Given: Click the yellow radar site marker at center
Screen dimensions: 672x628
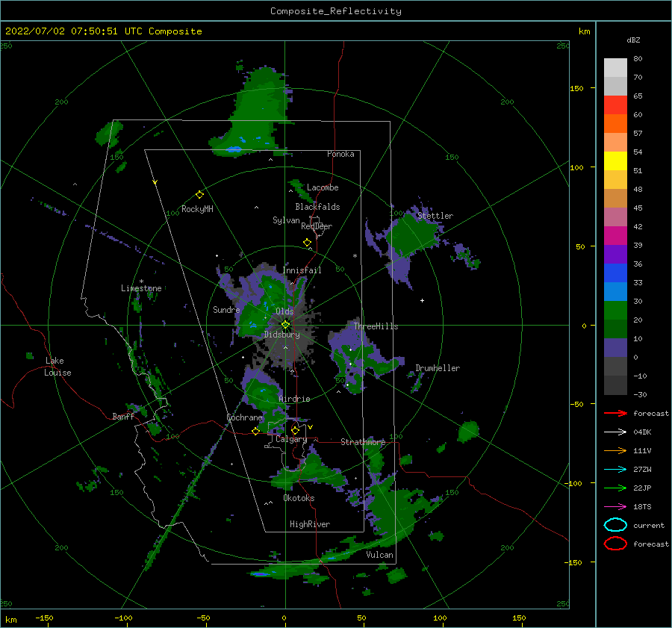Looking at the screenshot, I should [x=285, y=325].
